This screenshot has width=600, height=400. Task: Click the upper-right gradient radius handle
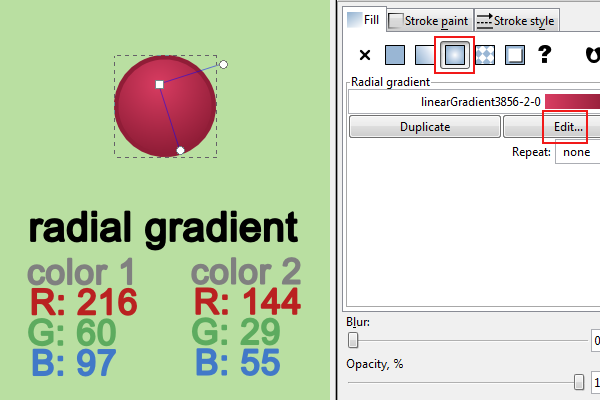tap(223, 64)
